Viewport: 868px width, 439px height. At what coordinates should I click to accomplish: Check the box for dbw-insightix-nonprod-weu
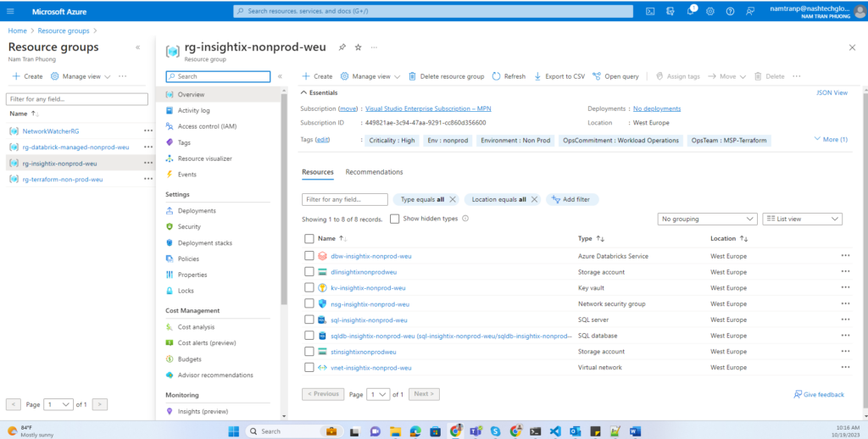pyautogui.click(x=309, y=255)
